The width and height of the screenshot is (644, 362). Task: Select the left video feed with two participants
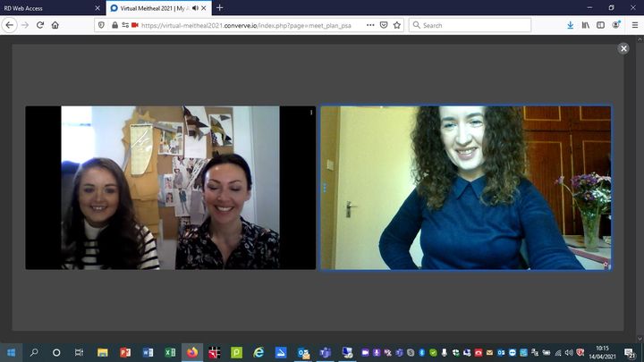click(170, 188)
